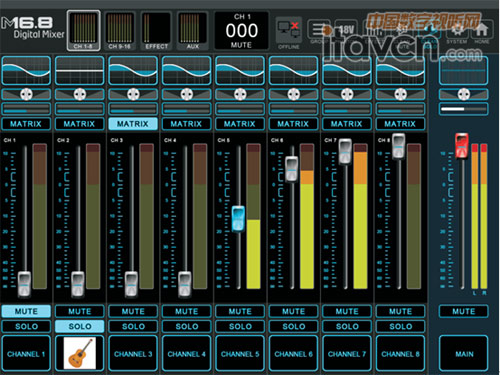Select guitar image on channel 2

(80, 353)
